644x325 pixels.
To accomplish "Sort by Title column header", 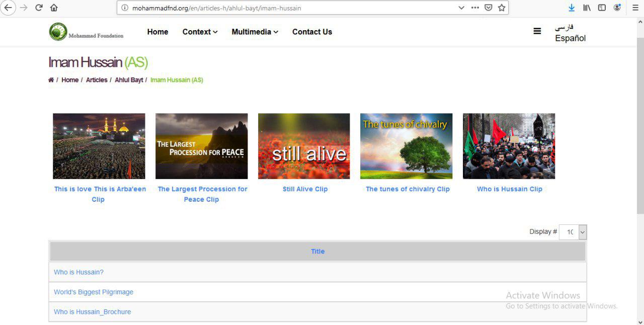I will pyautogui.click(x=317, y=252).
